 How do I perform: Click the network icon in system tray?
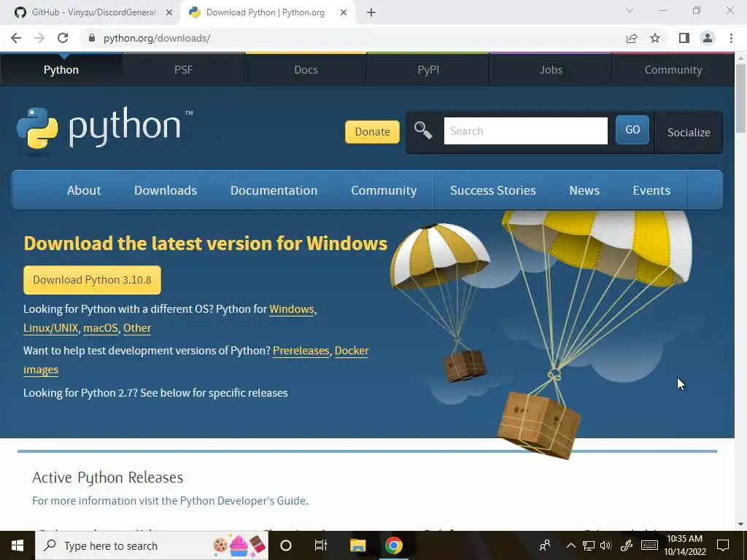589,545
